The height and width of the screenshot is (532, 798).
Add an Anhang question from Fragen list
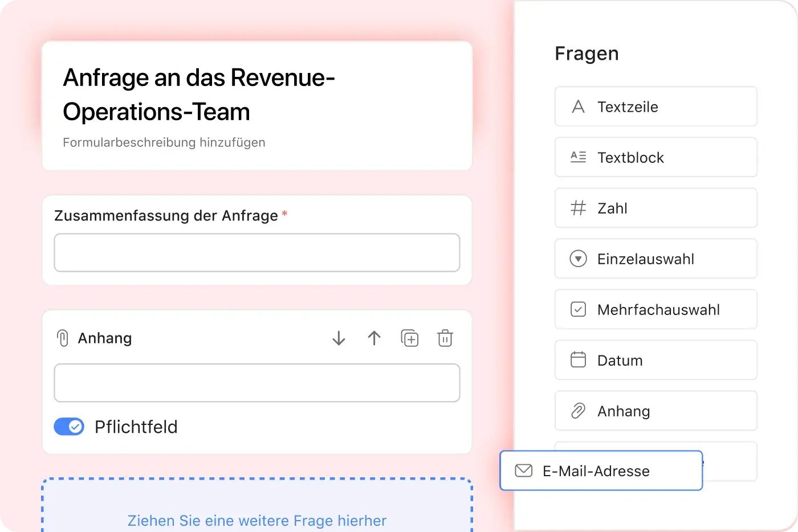[655, 411]
